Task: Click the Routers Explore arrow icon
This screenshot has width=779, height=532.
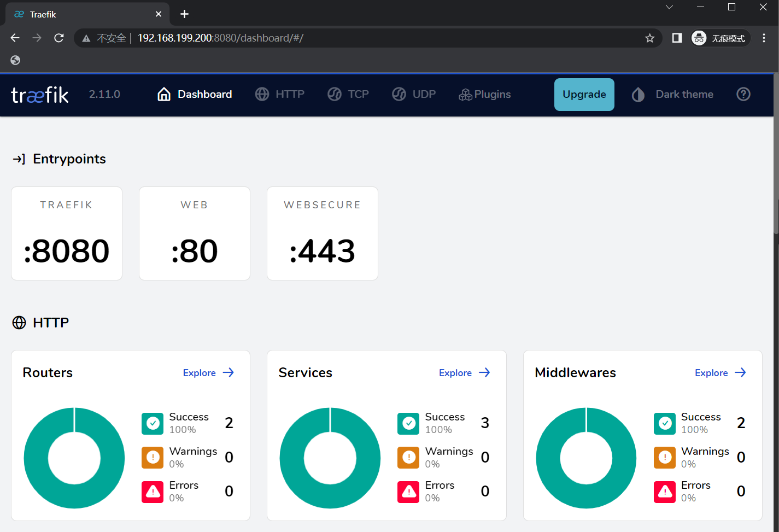Action: coord(229,372)
